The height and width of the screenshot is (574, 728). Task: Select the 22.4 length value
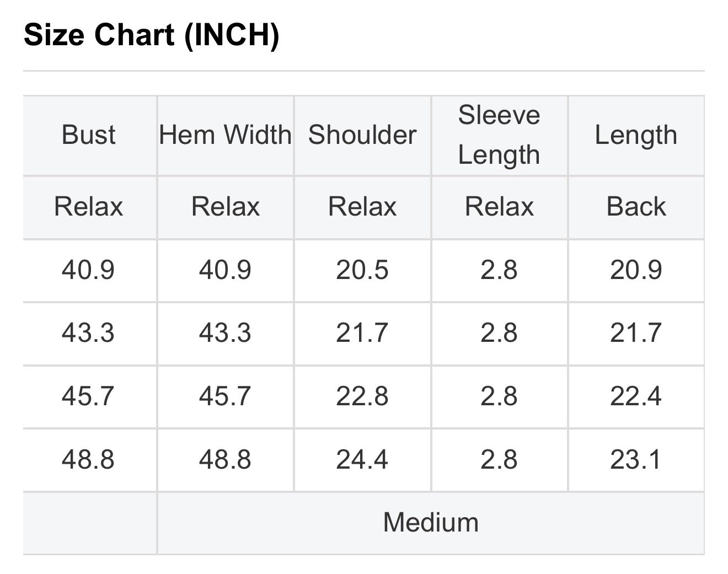pos(636,396)
